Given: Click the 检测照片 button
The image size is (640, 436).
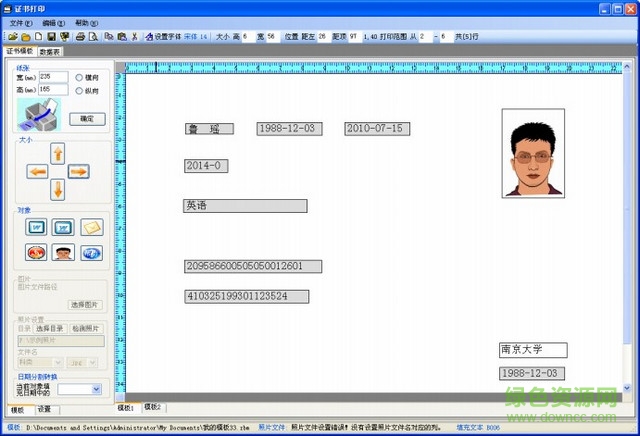Looking at the screenshot, I should point(85,329).
